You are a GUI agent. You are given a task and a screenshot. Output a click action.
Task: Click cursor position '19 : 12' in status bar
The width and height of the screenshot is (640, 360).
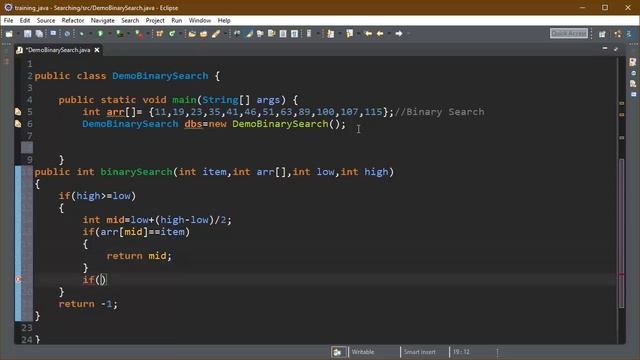pyautogui.click(x=461, y=352)
